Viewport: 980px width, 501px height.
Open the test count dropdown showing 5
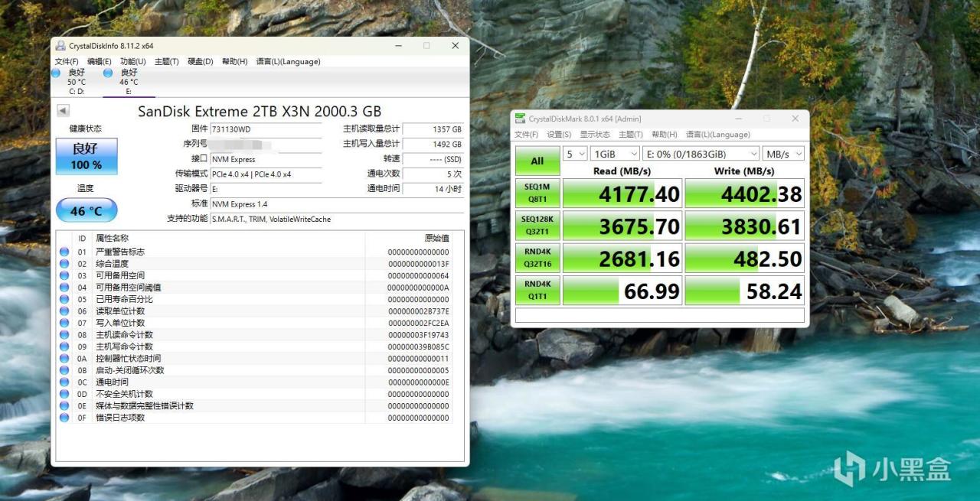[x=575, y=154]
